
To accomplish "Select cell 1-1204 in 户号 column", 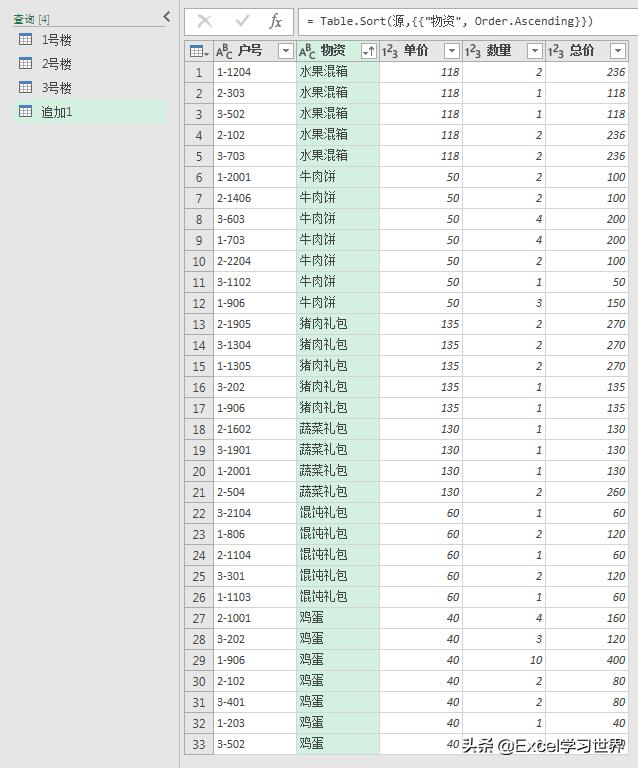I will [255, 72].
